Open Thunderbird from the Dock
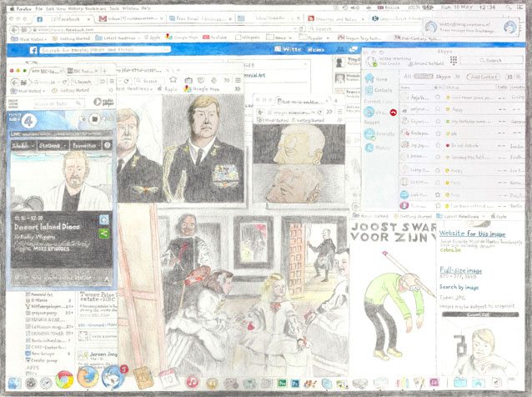The height and width of the screenshot is (397, 532). coord(113,377)
